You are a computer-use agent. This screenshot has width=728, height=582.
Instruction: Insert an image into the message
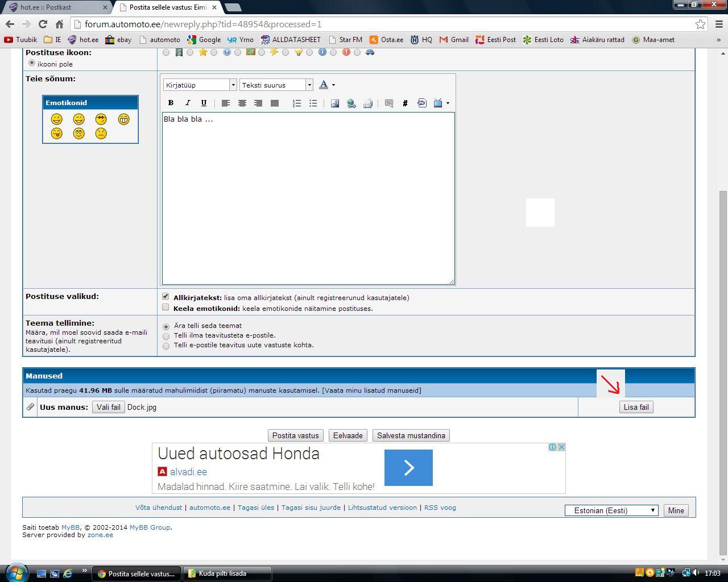pos(334,103)
